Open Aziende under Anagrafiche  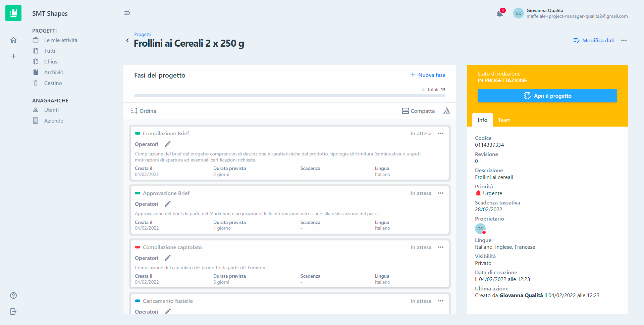pos(54,121)
